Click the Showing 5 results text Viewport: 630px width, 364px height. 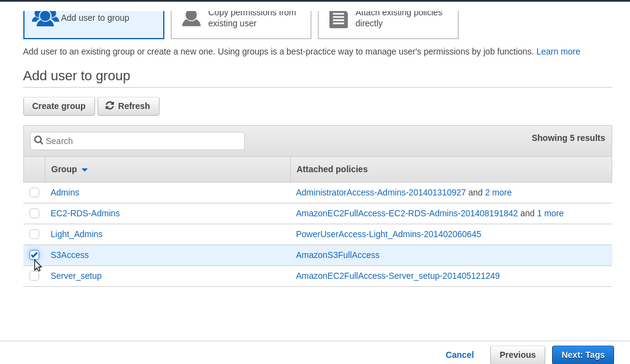pyautogui.click(x=568, y=138)
